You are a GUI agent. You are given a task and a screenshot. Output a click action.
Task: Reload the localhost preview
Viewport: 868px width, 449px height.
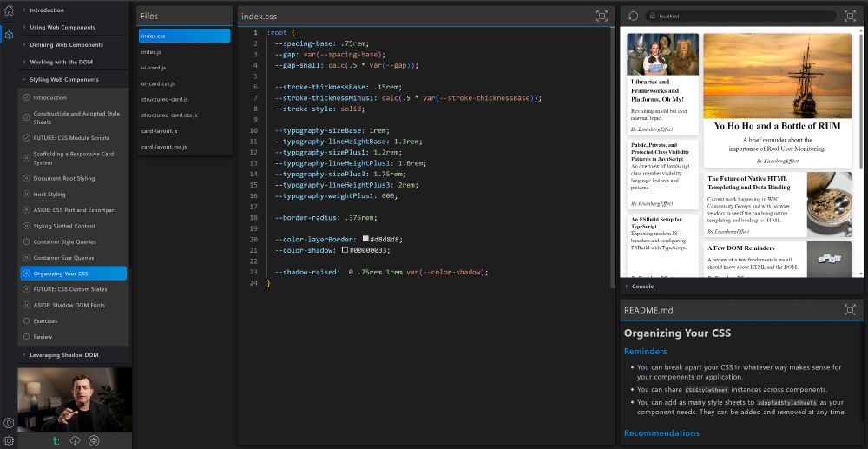(x=634, y=16)
